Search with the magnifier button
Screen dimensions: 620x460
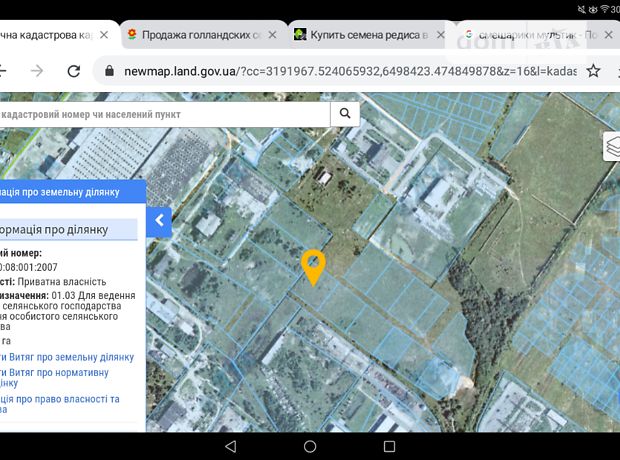point(345,114)
